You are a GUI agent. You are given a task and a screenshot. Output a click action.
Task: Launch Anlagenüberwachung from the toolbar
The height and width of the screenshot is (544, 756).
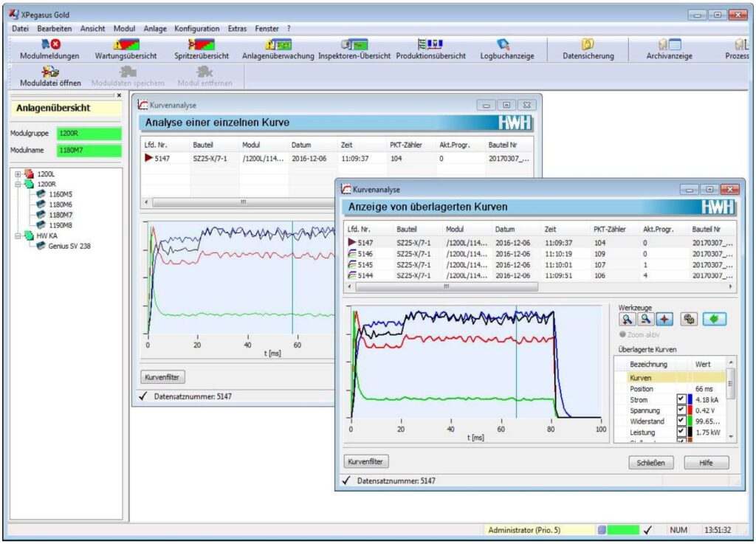click(278, 45)
